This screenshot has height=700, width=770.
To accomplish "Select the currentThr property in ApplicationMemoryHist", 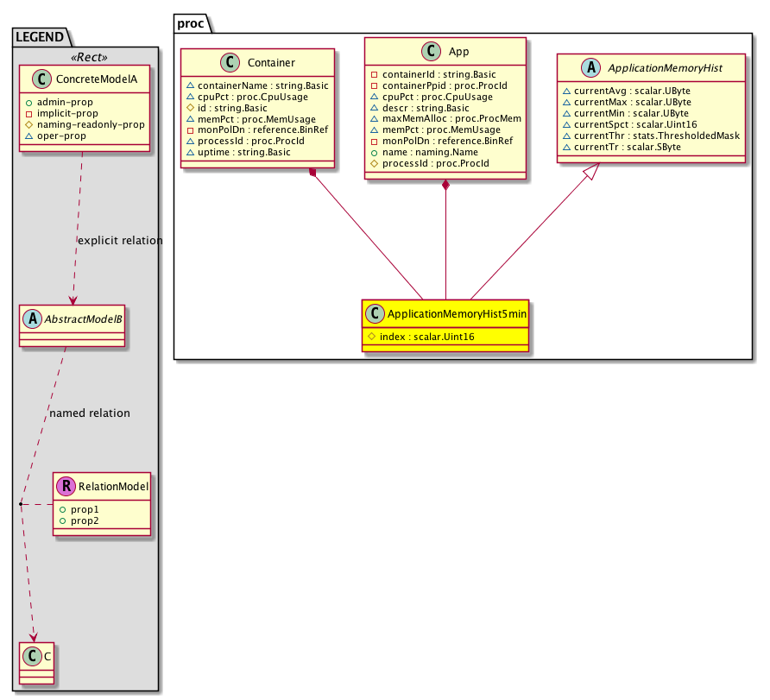I will (650, 136).
